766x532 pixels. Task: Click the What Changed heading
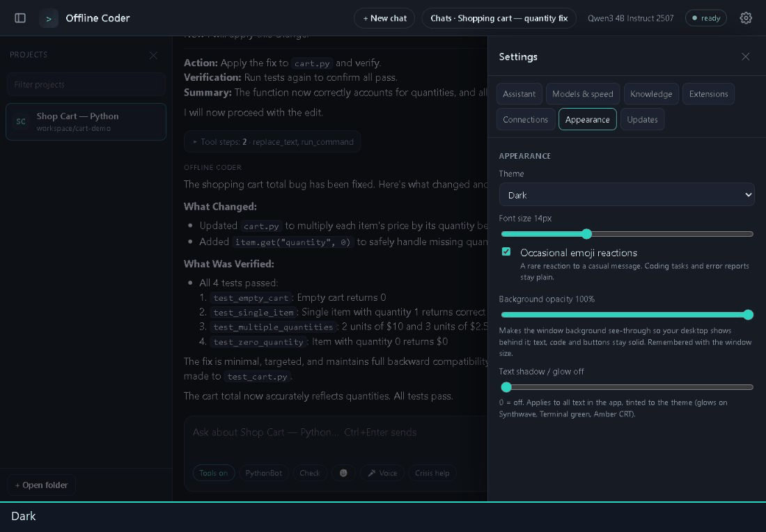coord(220,207)
